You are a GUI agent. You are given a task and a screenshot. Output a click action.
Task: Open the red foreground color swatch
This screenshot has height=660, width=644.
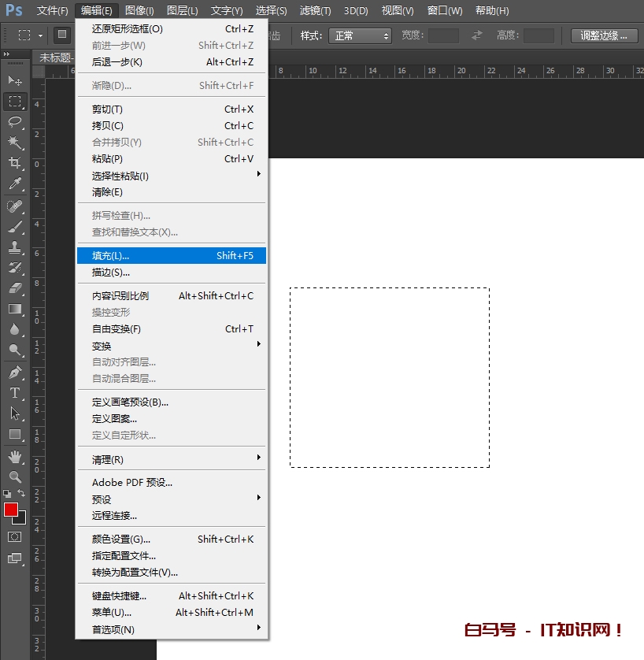11,510
